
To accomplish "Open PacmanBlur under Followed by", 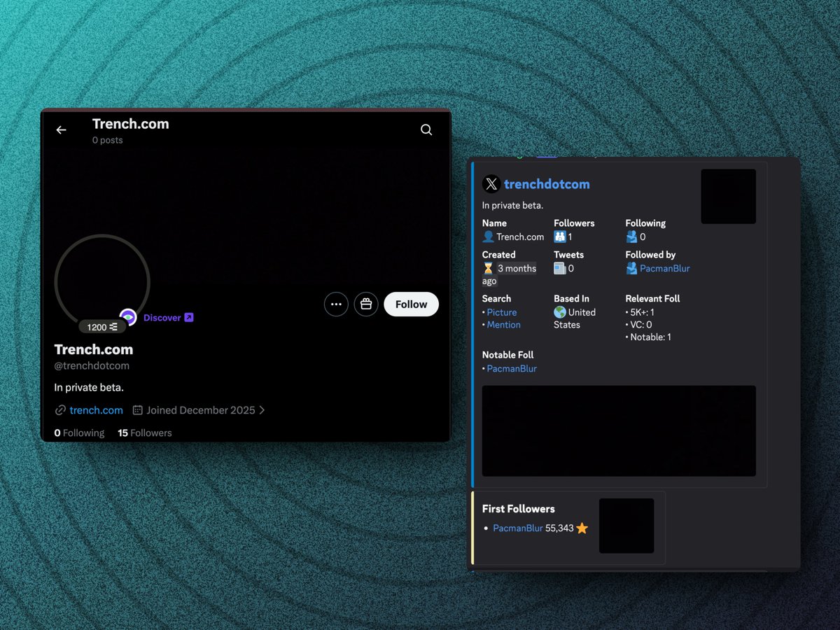I will tap(665, 268).
